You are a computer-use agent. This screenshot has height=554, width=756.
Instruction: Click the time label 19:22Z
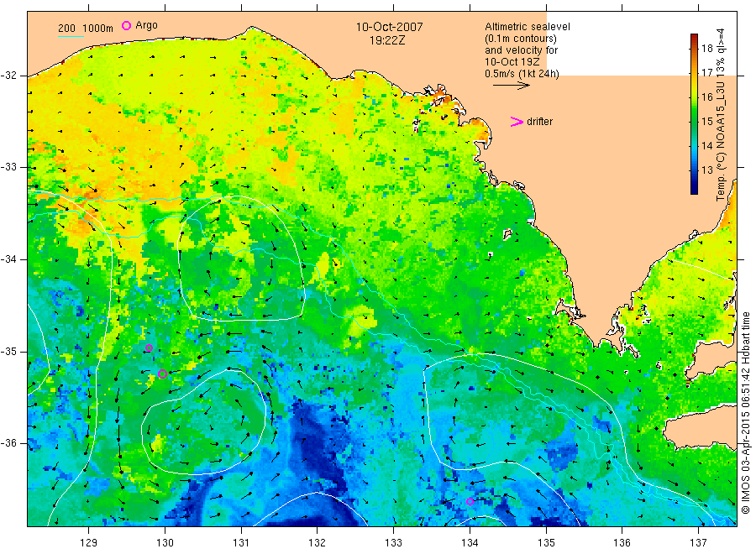(387, 40)
